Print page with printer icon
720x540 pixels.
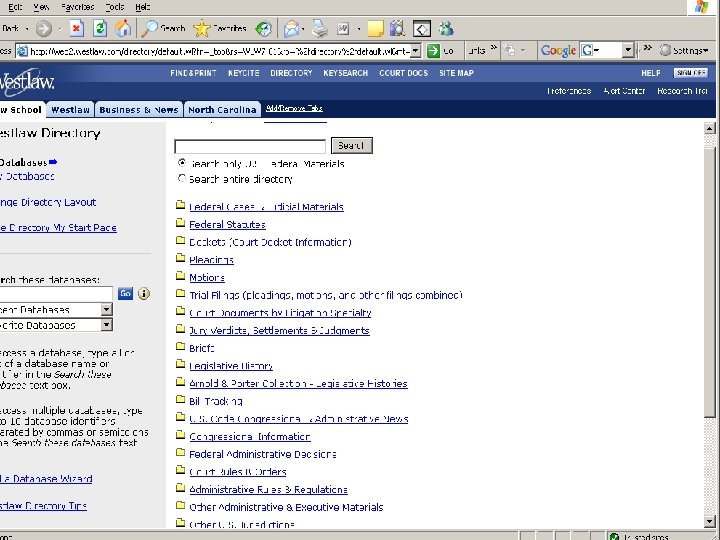pos(320,29)
